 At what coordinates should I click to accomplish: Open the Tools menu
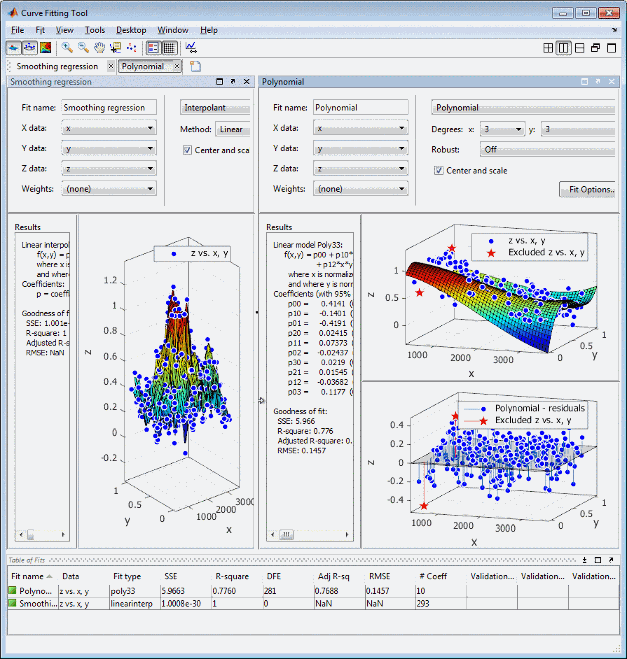94,30
